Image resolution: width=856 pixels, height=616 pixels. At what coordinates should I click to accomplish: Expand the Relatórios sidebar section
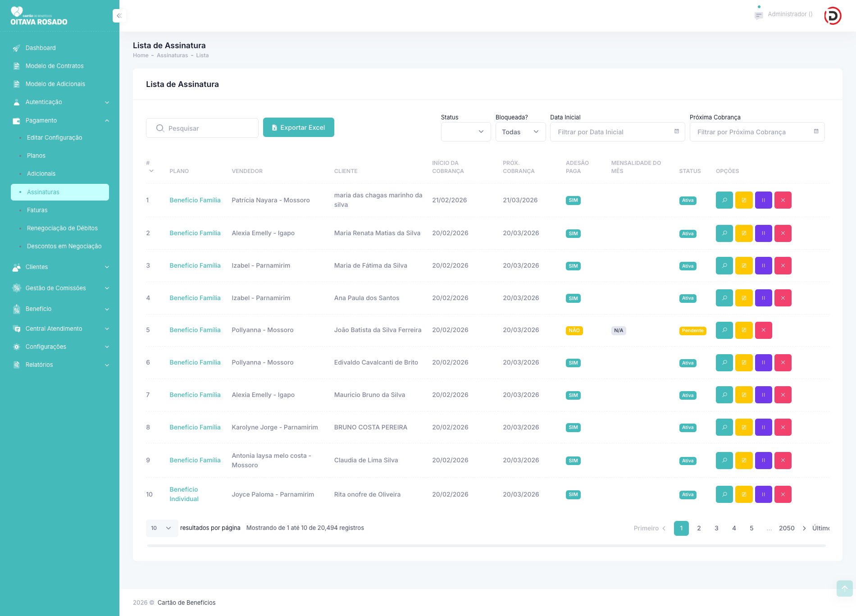(x=60, y=365)
